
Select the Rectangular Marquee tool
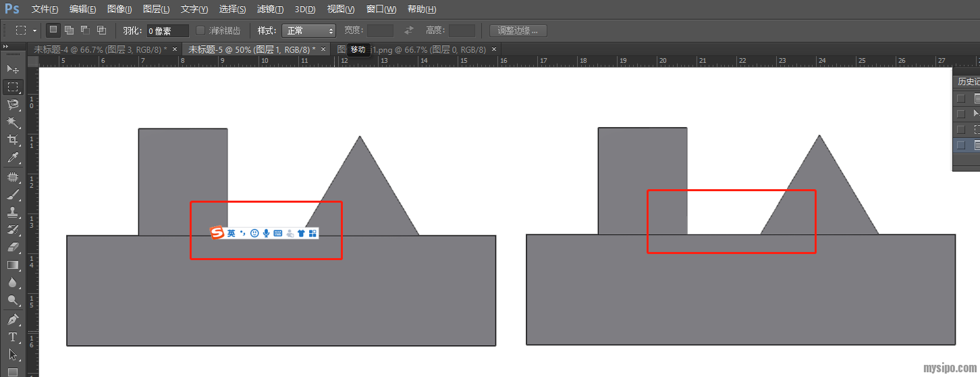12,86
